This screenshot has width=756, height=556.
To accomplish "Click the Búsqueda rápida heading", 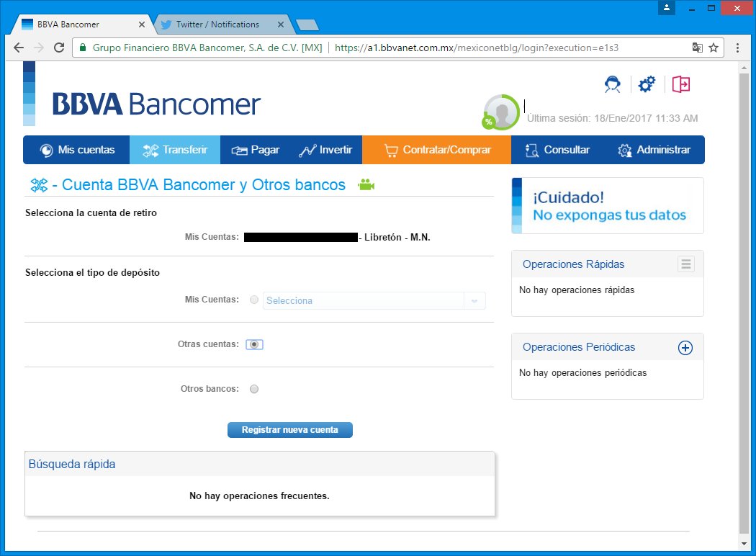I will click(72, 465).
